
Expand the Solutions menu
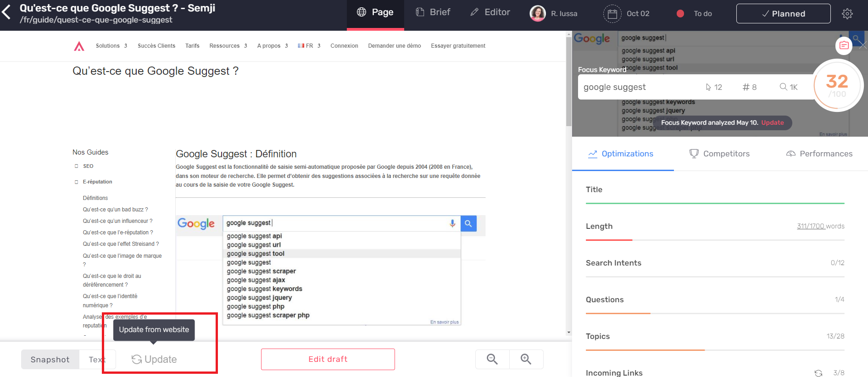pyautogui.click(x=111, y=46)
